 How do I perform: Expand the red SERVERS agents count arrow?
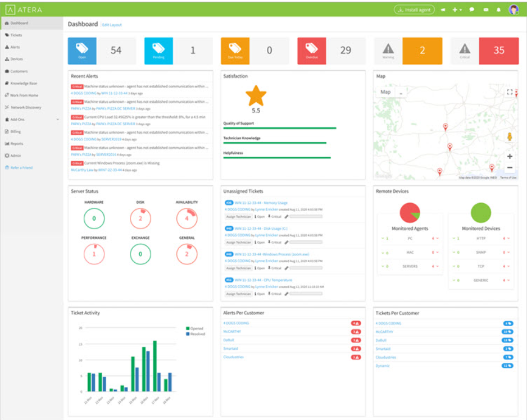tap(438, 267)
